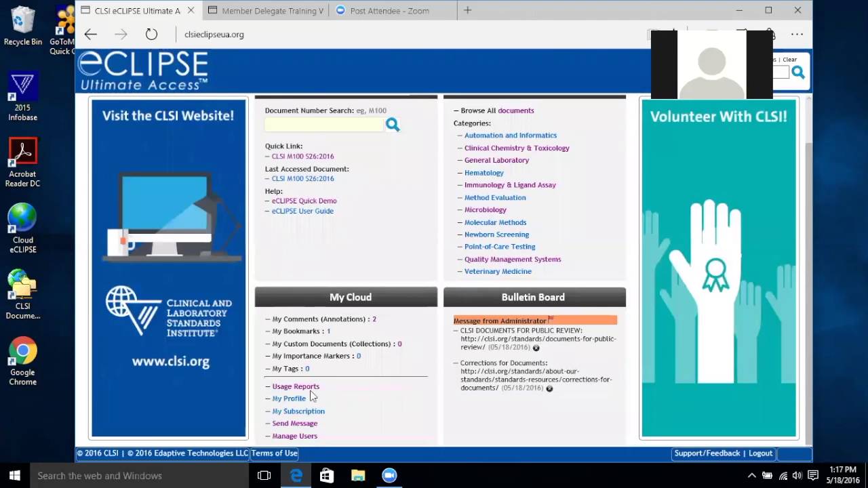Open the Windows Start menu
Screen dimensions: 868x488
coord(15,475)
